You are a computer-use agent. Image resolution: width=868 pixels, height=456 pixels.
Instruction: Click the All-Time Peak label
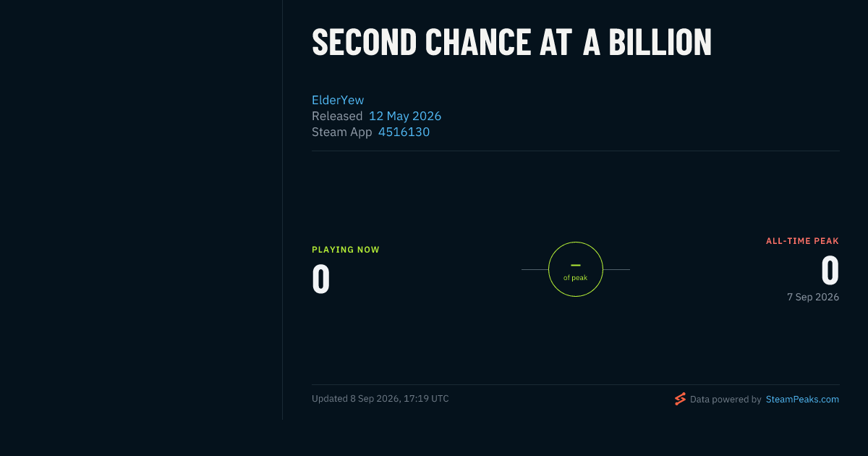[803, 241]
